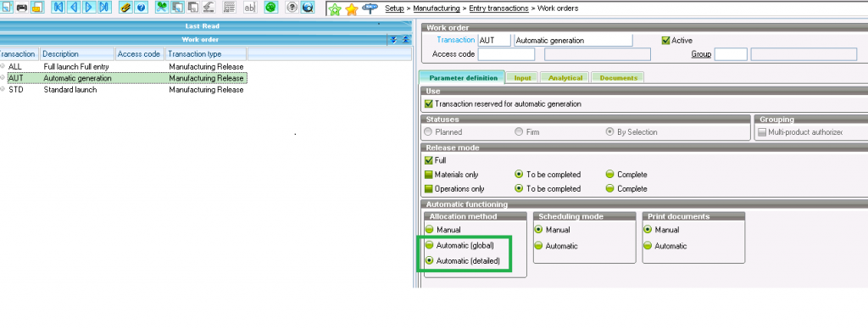Open the Setup breadcrumb link
Viewport: 868px width, 329px height.
pos(394,8)
